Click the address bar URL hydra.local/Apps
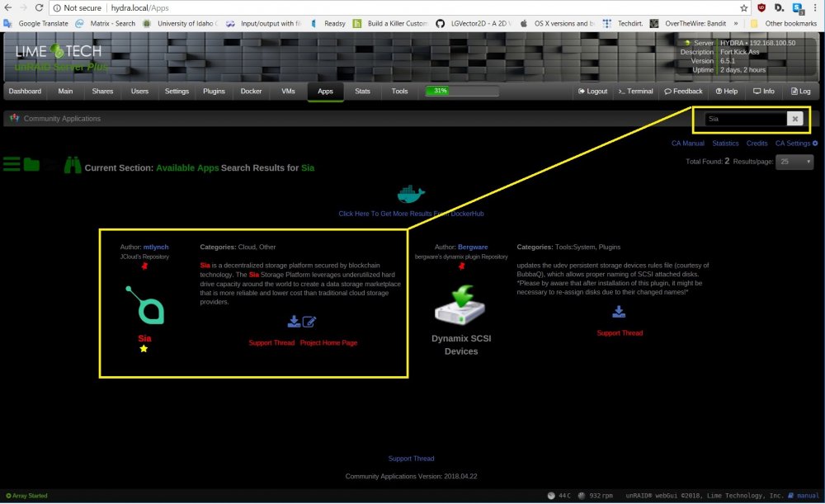Screen dimensions: 825x504 [140, 8]
